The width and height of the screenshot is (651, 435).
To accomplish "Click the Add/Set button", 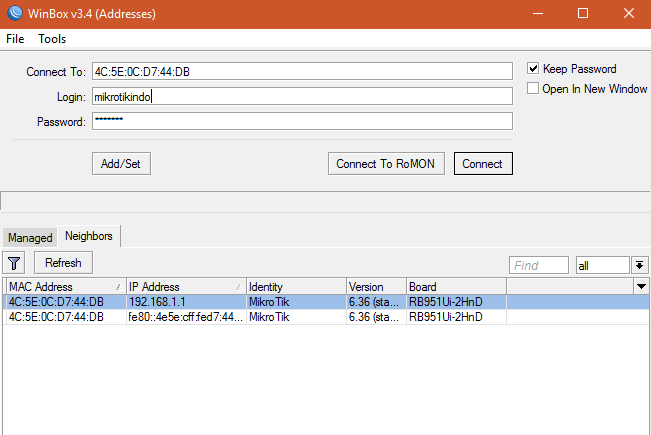I will (x=121, y=164).
